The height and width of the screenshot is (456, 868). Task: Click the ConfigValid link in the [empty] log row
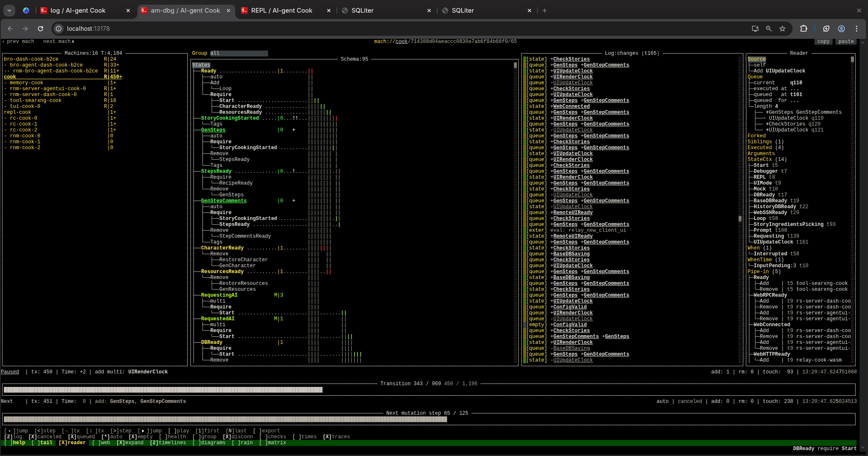click(x=570, y=325)
